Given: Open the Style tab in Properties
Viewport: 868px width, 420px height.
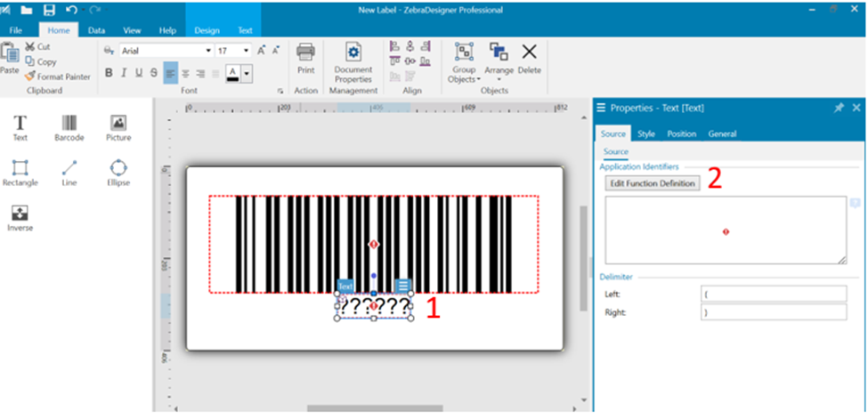Looking at the screenshot, I should click(x=645, y=133).
